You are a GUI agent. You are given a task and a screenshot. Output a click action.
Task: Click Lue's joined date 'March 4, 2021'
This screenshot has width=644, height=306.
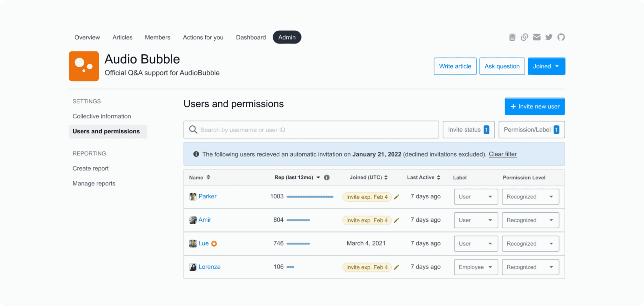(366, 243)
